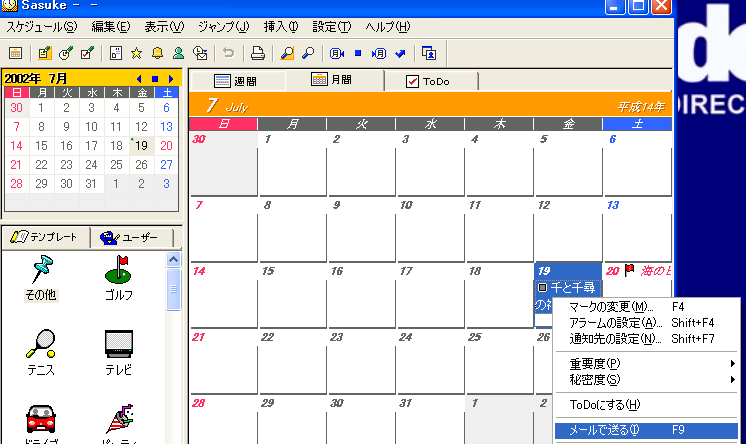Choose 通知先の設定(N) from context menu
Image resolution: width=746 pixels, height=444 pixels.
point(646,339)
